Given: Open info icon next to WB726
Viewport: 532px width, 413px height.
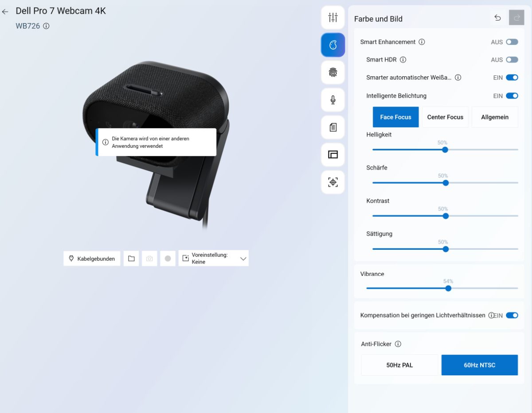Looking at the screenshot, I should pos(46,26).
